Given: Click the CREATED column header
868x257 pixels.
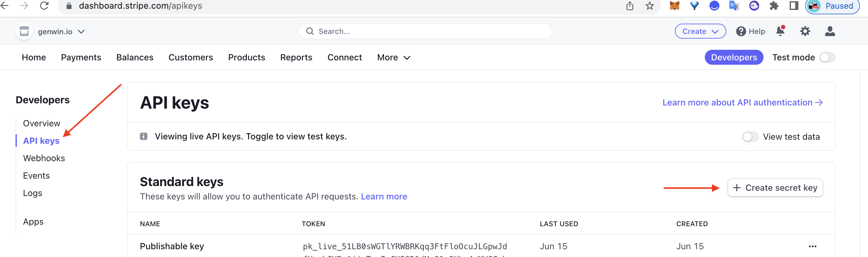Looking at the screenshot, I should tap(692, 224).
